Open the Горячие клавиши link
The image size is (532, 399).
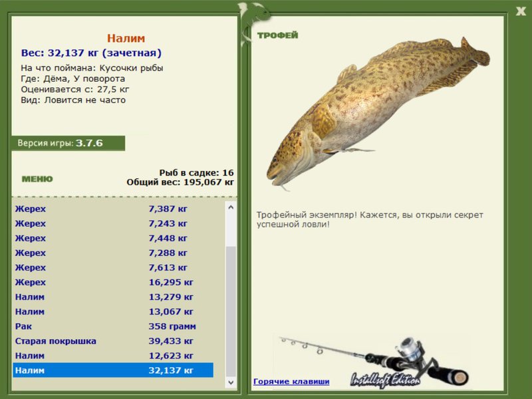point(291,381)
